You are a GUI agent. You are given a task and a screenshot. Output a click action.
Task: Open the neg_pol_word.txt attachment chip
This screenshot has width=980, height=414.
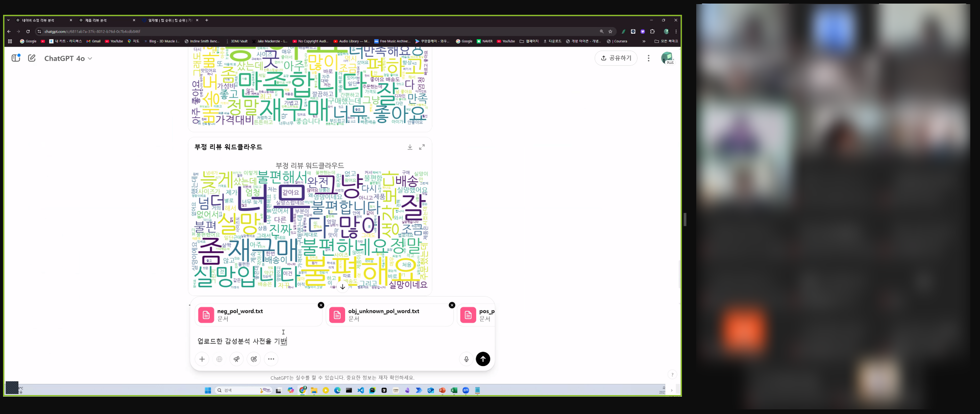coord(258,315)
